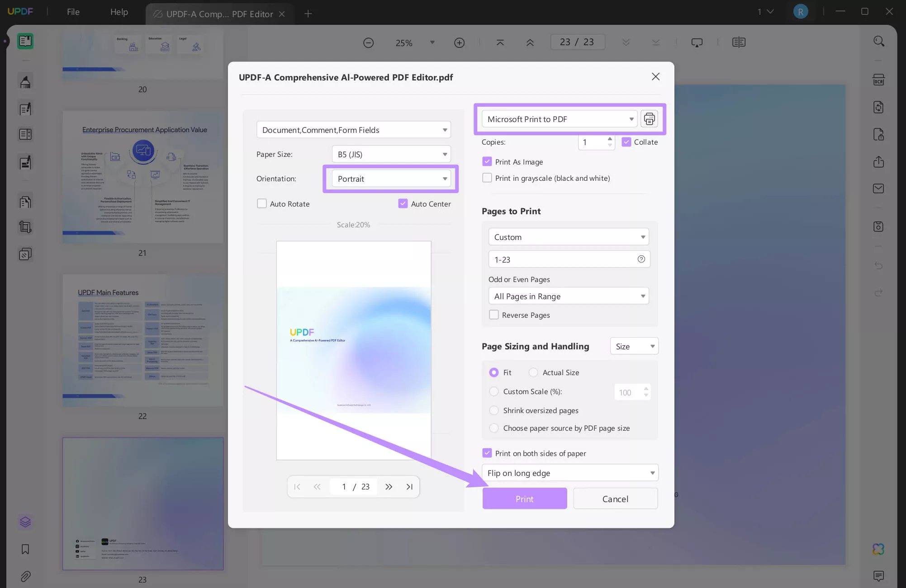906x588 pixels.
Task: Expand the Odd or Even Pages dropdown
Action: pyautogui.click(x=568, y=296)
